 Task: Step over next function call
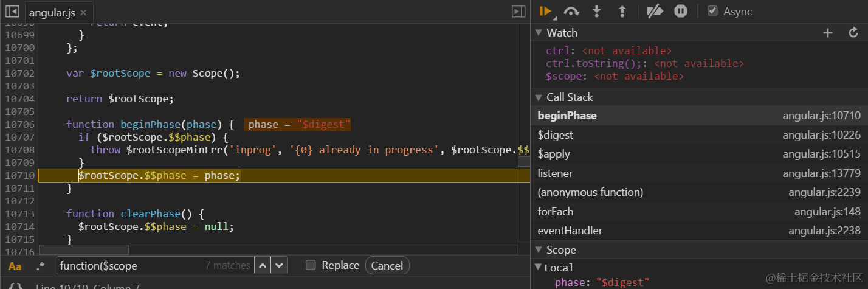click(571, 11)
